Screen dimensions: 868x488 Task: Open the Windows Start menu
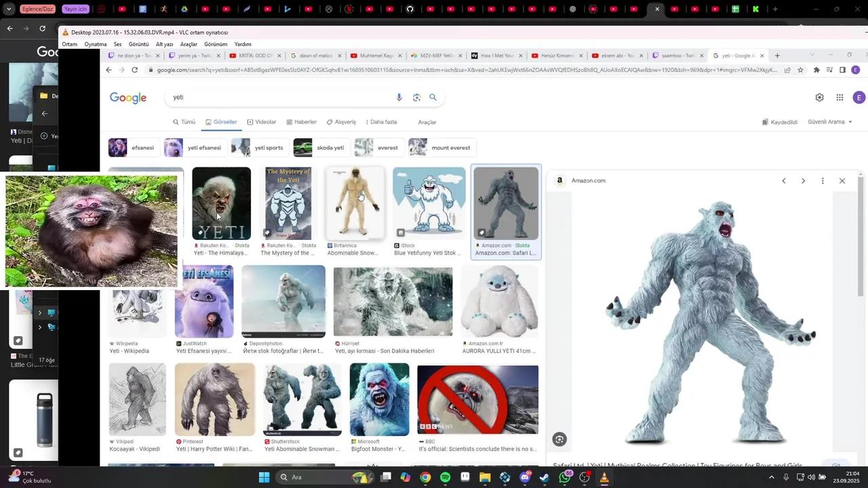pyautogui.click(x=264, y=477)
